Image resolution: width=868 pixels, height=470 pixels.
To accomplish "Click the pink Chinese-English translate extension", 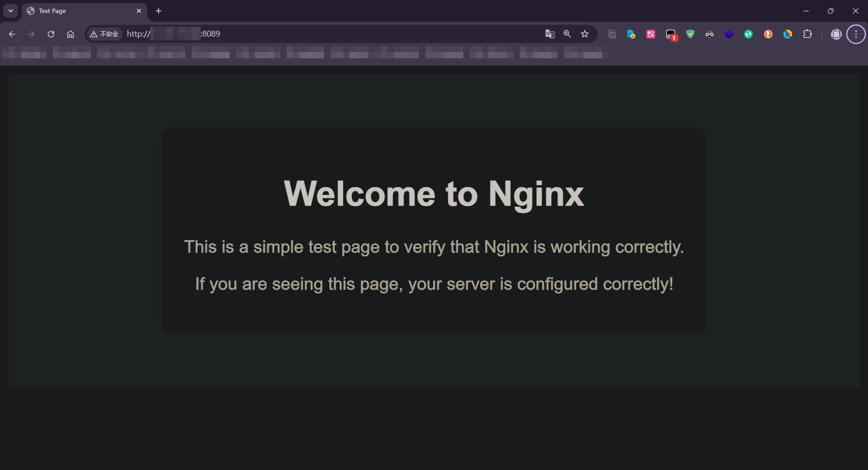I will coord(651,34).
